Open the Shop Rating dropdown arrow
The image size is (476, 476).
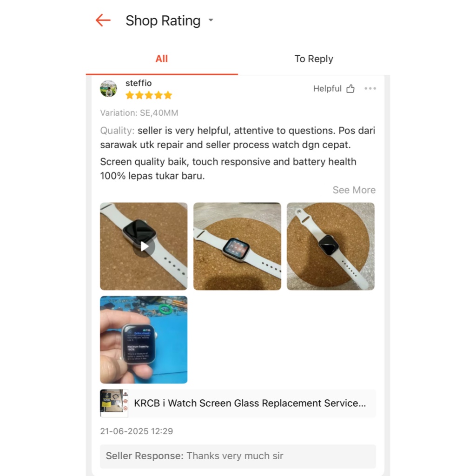(211, 20)
